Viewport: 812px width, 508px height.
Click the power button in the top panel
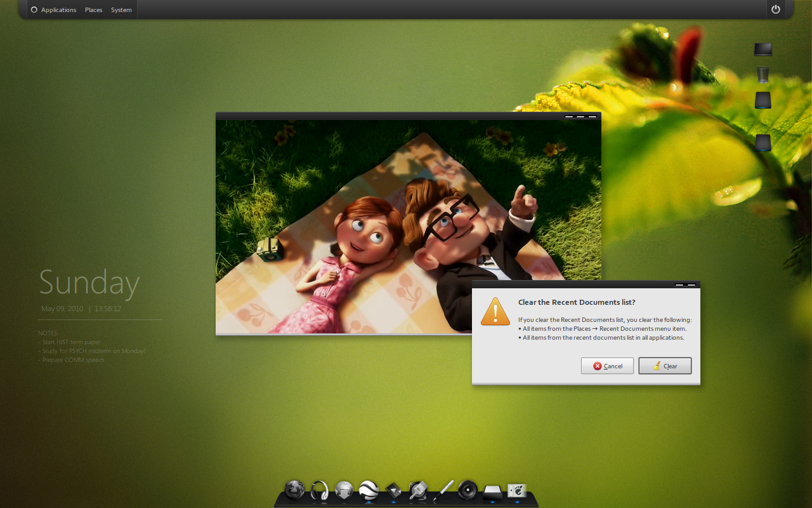(x=775, y=9)
